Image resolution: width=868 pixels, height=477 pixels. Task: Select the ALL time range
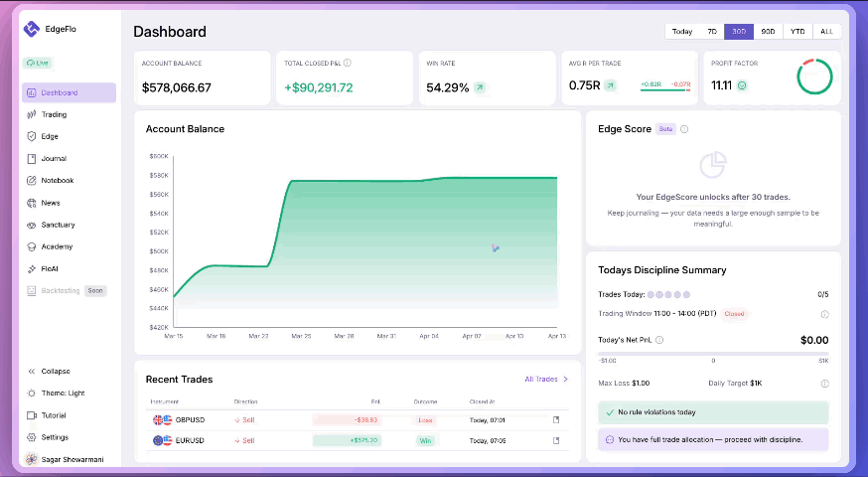(826, 32)
